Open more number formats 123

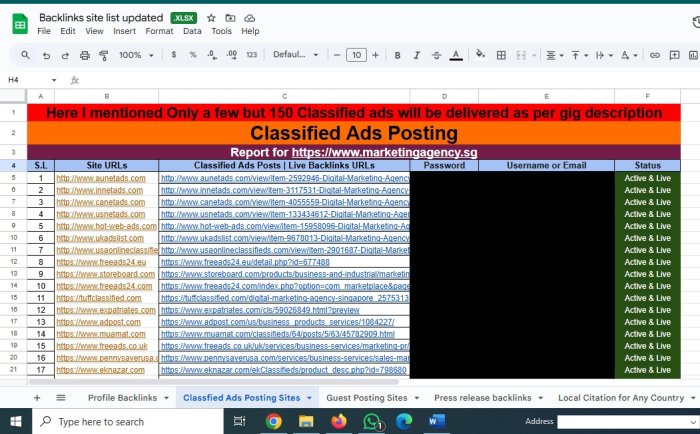[x=251, y=54]
